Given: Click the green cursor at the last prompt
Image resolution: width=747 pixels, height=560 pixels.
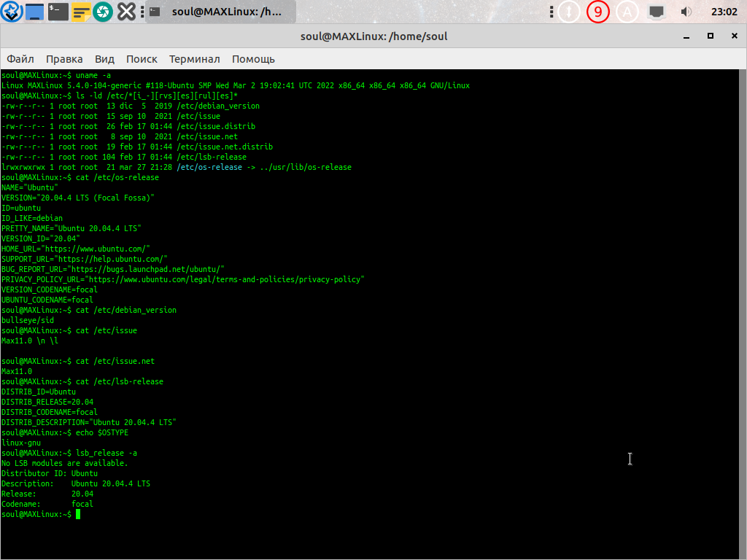Looking at the screenshot, I should 78,514.
